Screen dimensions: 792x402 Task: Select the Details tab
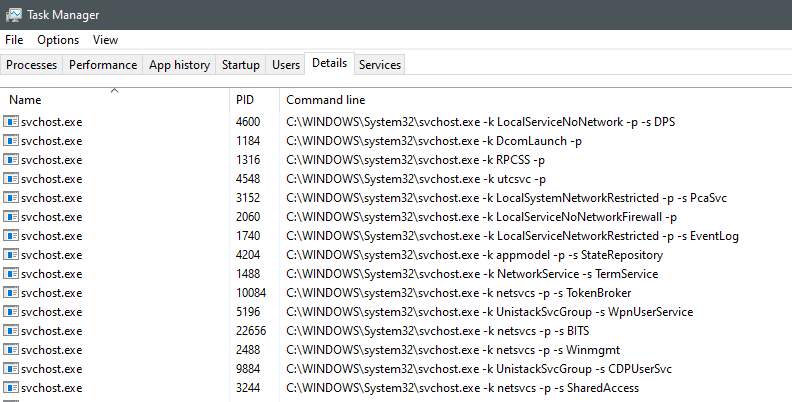point(329,63)
